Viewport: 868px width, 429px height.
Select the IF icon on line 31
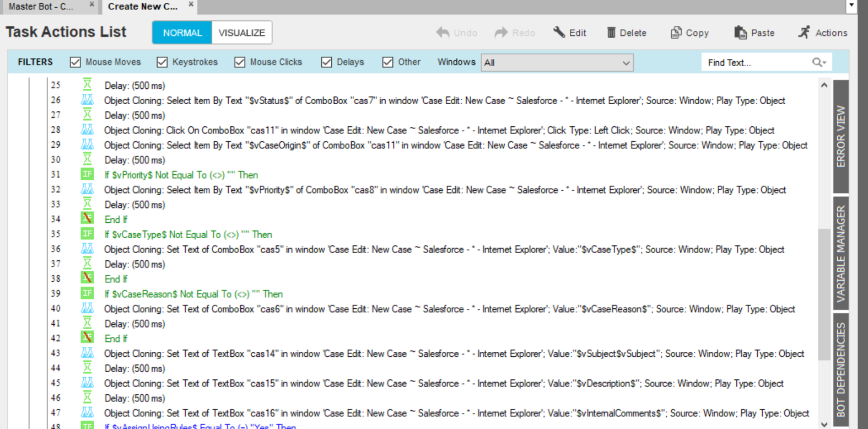(x=87, y=174)
